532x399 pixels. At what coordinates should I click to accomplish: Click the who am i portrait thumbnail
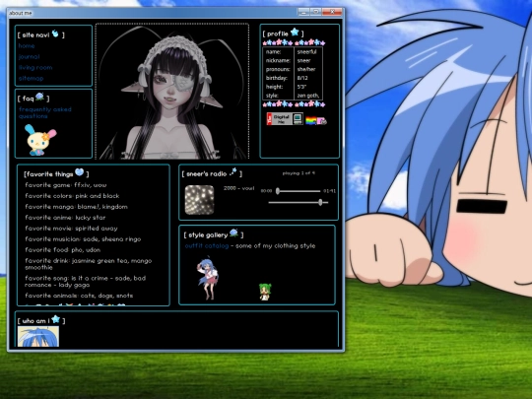(38, 336)
